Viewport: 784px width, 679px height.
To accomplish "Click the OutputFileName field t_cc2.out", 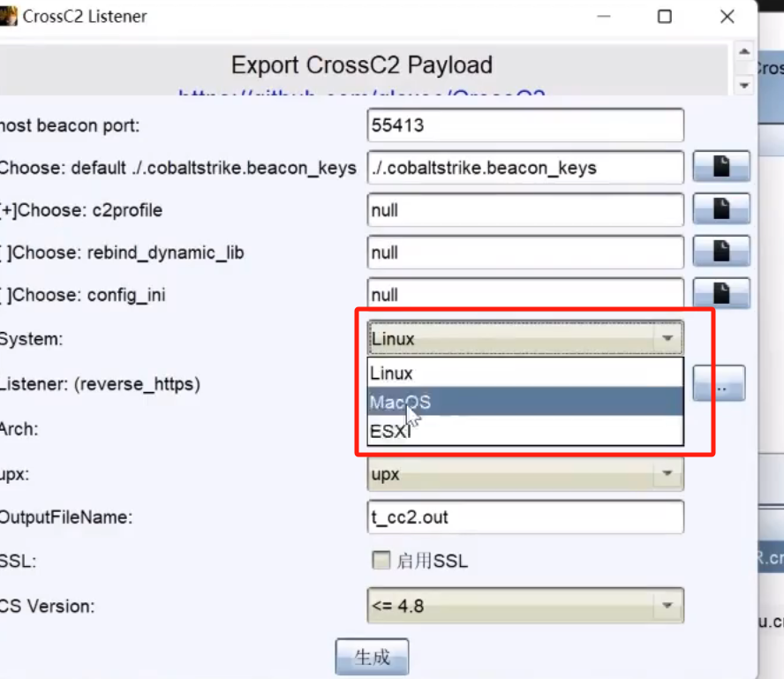I will [525, 517].
